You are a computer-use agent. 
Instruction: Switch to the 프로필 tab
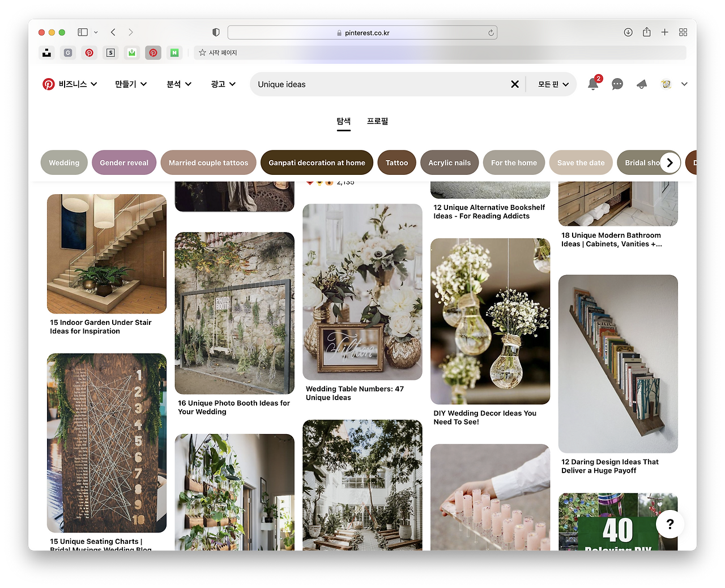coord(378,121)
